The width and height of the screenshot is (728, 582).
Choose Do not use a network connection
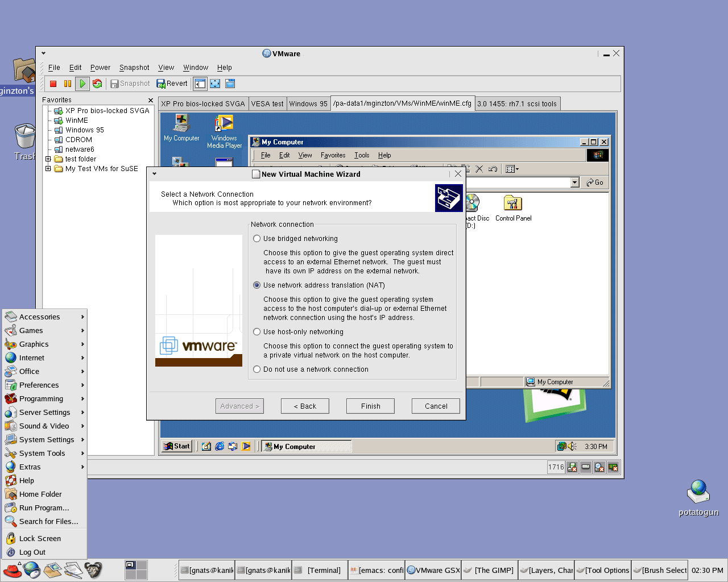coord(257,369)
